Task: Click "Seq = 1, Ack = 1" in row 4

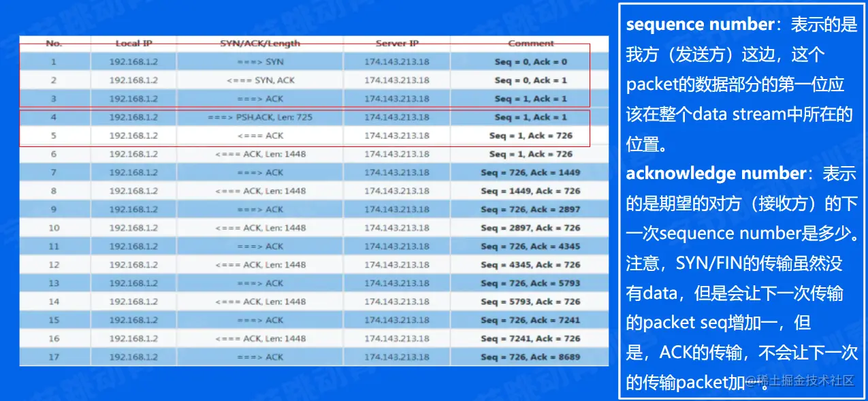Action: coord(531,117)
